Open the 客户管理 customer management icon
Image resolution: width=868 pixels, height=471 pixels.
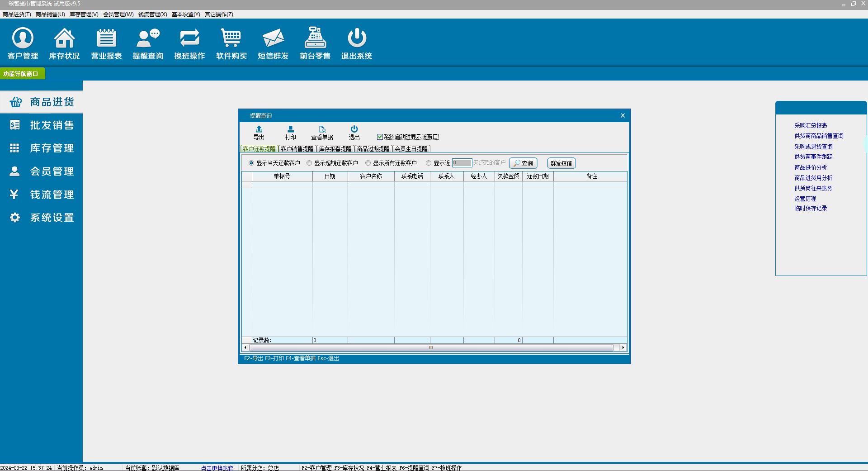[x=23, y=38]
